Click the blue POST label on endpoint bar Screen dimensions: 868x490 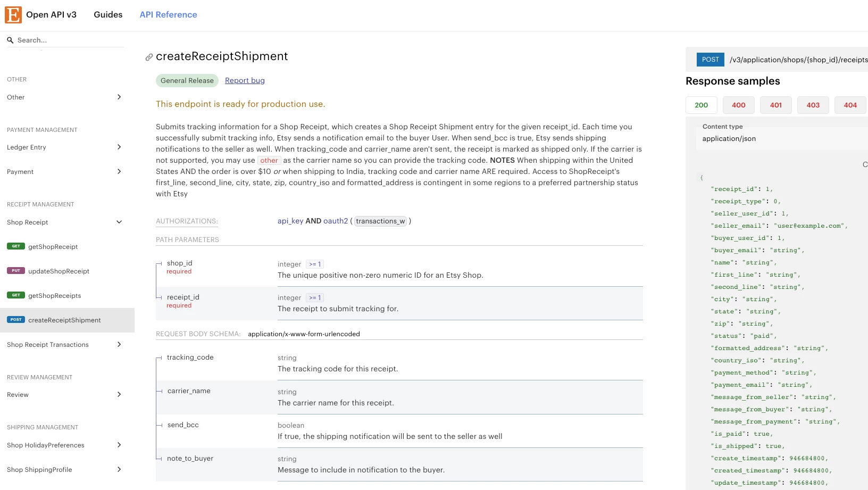click(x=711, y=60)
